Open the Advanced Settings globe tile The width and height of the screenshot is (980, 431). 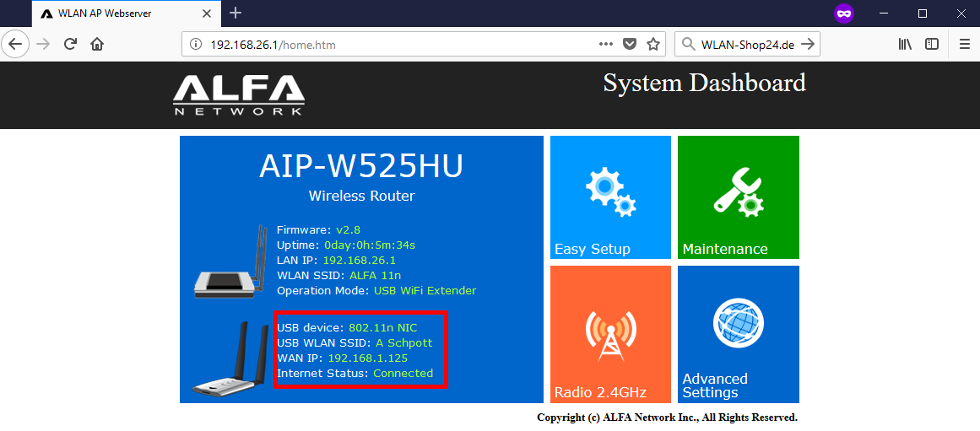point(738,334)
